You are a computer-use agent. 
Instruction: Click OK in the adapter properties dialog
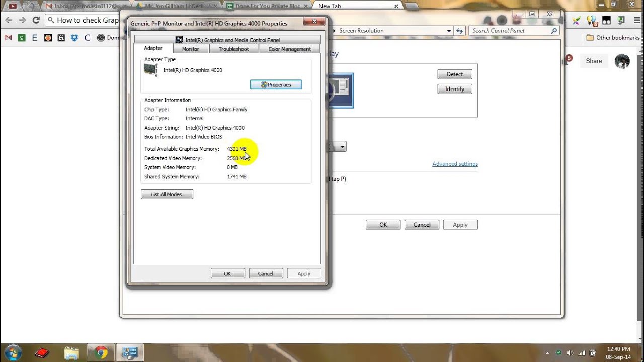[227, 274]
